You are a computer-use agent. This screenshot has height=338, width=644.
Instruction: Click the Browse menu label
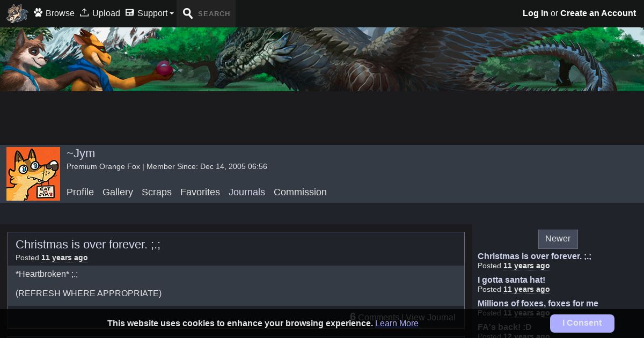click(60, 13)
